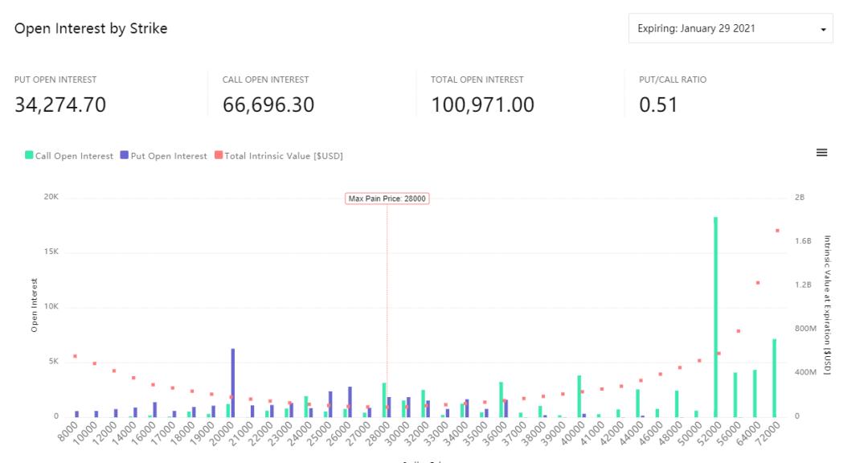This screenshot has width=868, height=463.
Task: Select the tall put bar at 20000
Action: pyautogui.click(x=233, y=383)
